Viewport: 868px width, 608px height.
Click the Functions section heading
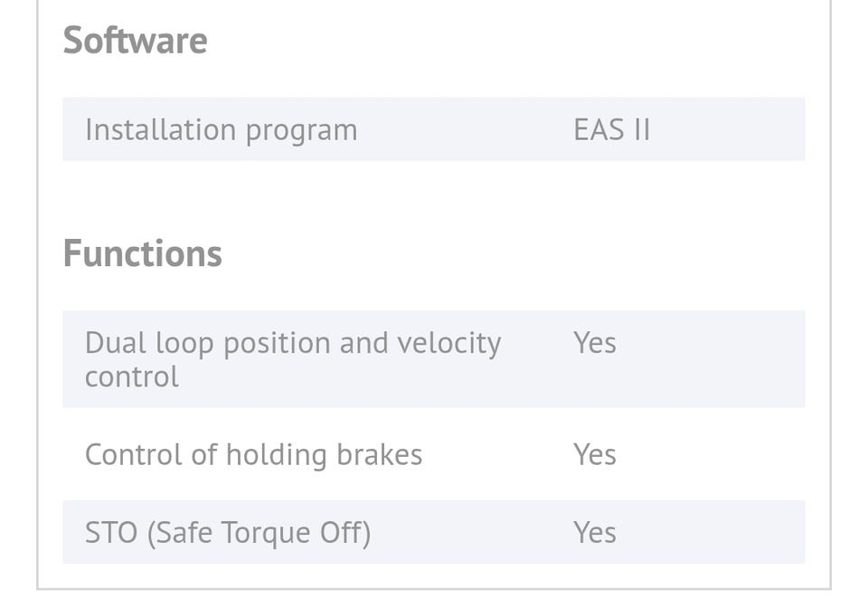click(142, 253)
